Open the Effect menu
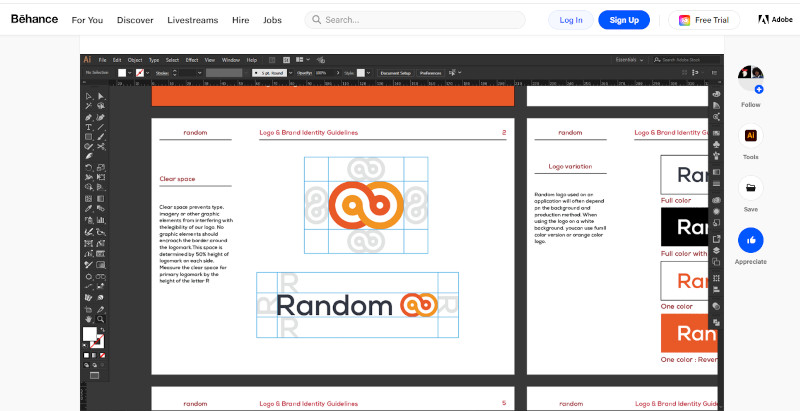The height and width of the screenshot is (411, 800). [x=192, y=60]
